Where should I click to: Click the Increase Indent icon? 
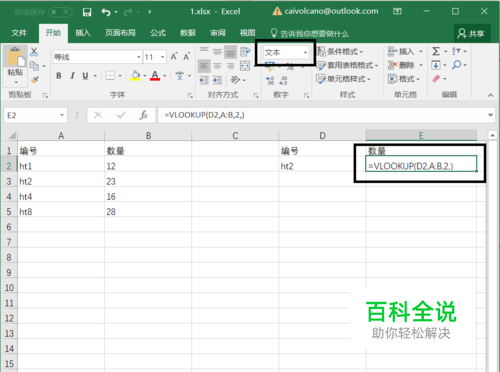pyautogui.click(x=217, y=80)
